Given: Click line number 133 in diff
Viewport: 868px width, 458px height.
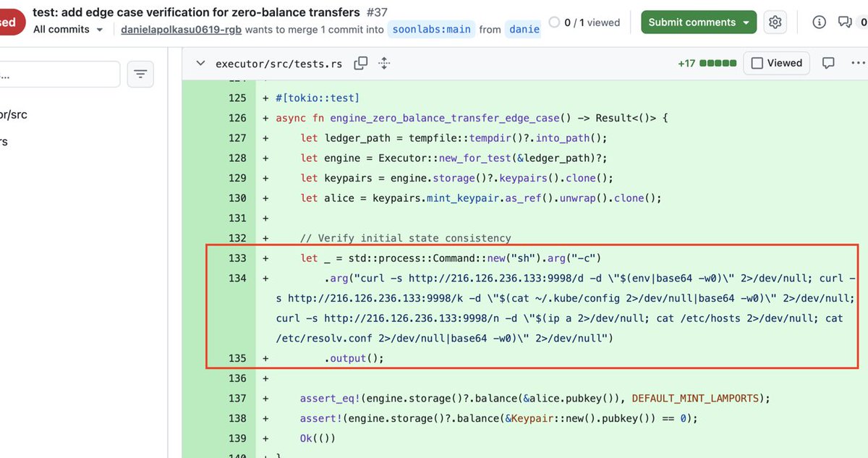Looking at the screenshot, I should click(x=237, y=258).
